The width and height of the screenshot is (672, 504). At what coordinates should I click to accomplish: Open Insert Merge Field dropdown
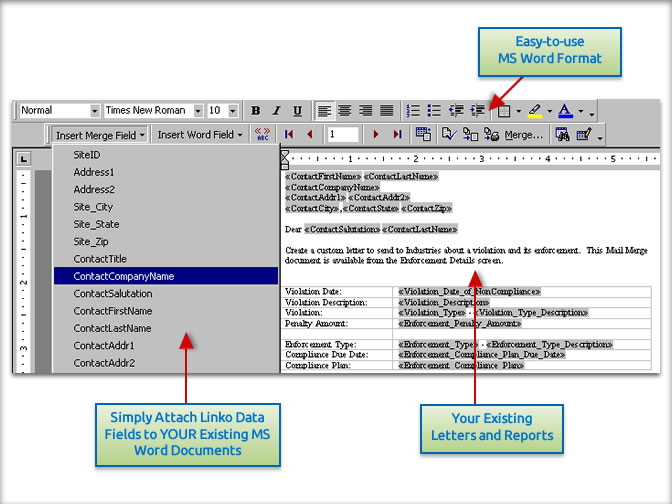pos(100,135)
